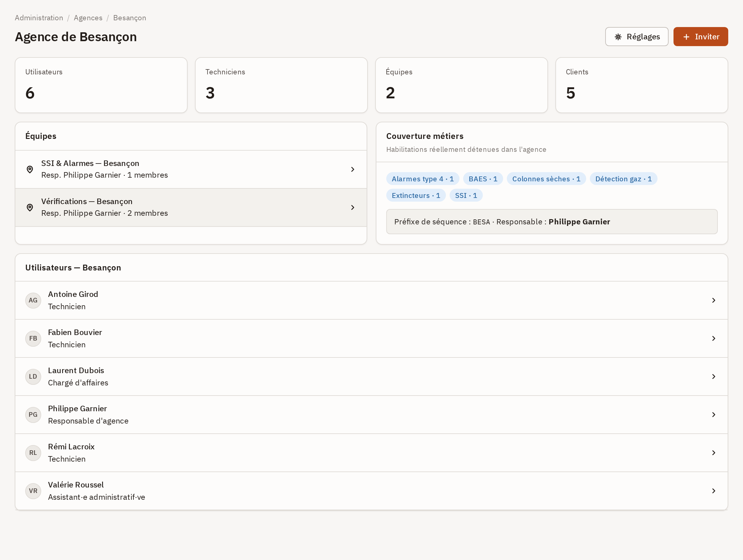Viewport: 743px width, 560px height.
Task: Click the 'Utilisateurs — Besançon' heading
Action: pos(73,268)
